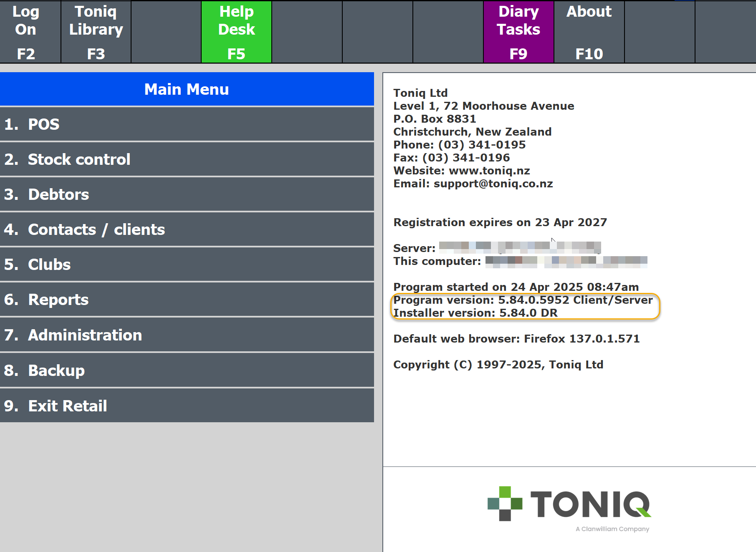Click Installer version: 5.84.0 DR text
Image resolution: width=756 pixels, height=552 pixels.
click(475, 313)
